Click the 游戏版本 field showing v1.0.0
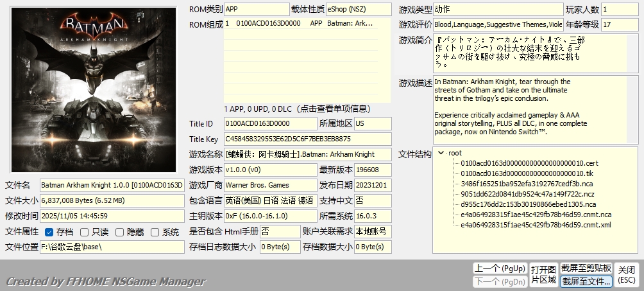This screenshot has height=291, width=644. 270,170
